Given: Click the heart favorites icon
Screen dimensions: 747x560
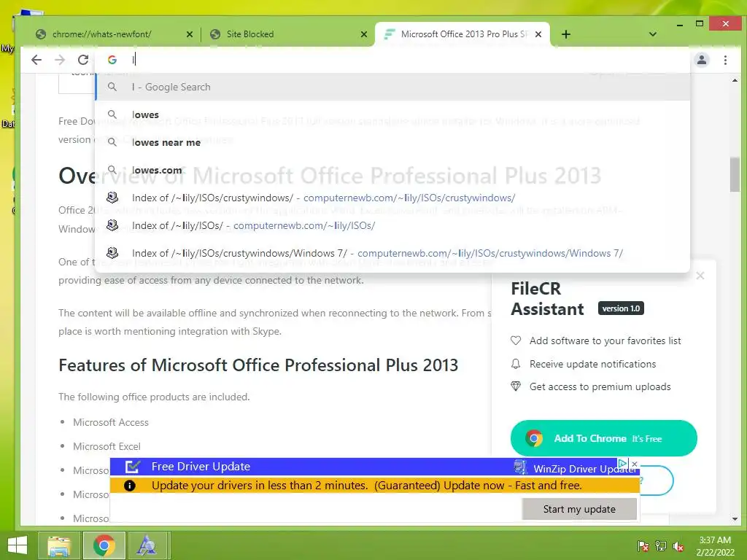Looking at the screenshot, I should point(516,341).
